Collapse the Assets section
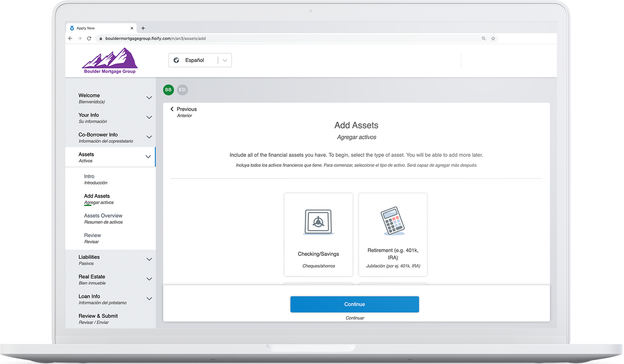This screenshot has height=364, width=624. tap(148, 157)
